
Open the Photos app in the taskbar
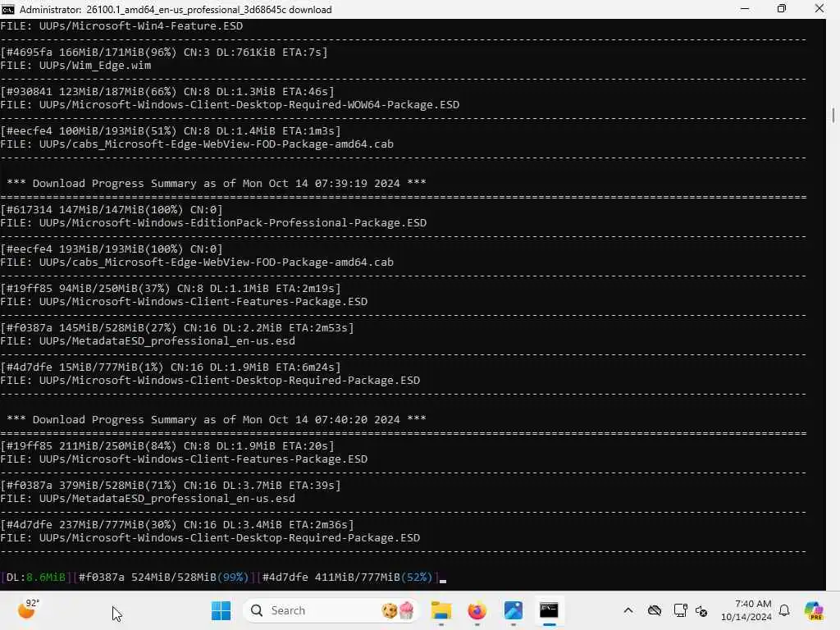point(513,610)
